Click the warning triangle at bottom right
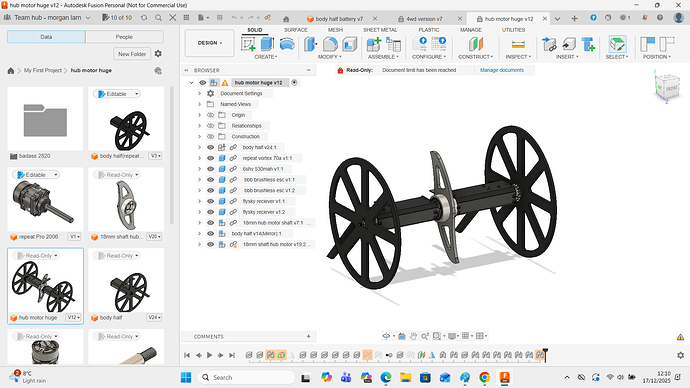This screenshot has width=690, height=388. tap(680, 337)
